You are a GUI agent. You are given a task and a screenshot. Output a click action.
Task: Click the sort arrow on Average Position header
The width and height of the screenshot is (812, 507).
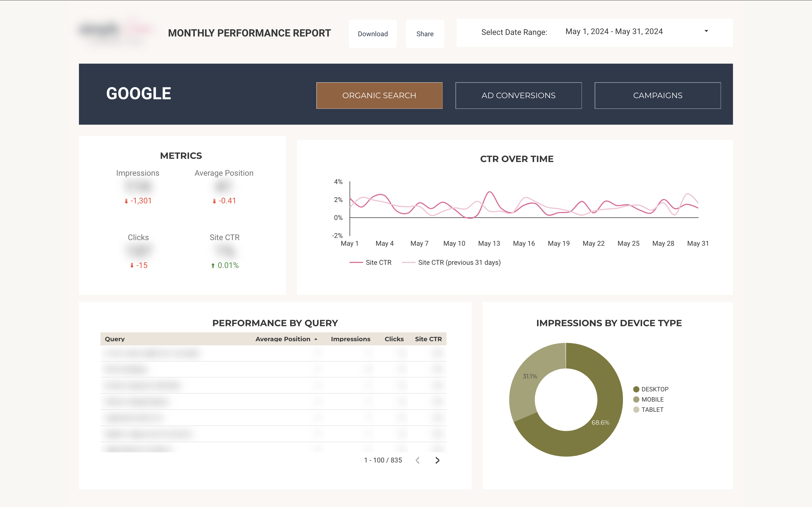316,339
